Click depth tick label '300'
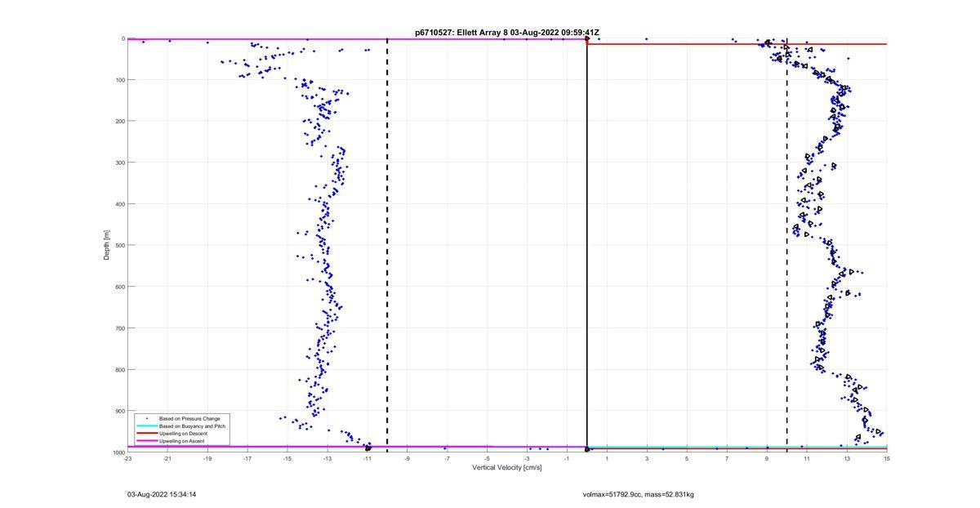The height and width of the screenshot is (508, 980). tap(119, 163)
